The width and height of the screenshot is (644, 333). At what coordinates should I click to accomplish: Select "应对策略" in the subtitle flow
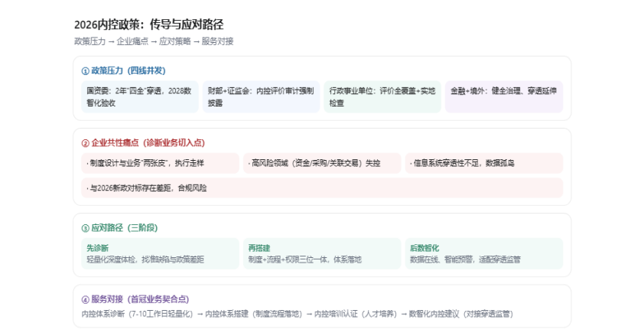pos(175,41)
